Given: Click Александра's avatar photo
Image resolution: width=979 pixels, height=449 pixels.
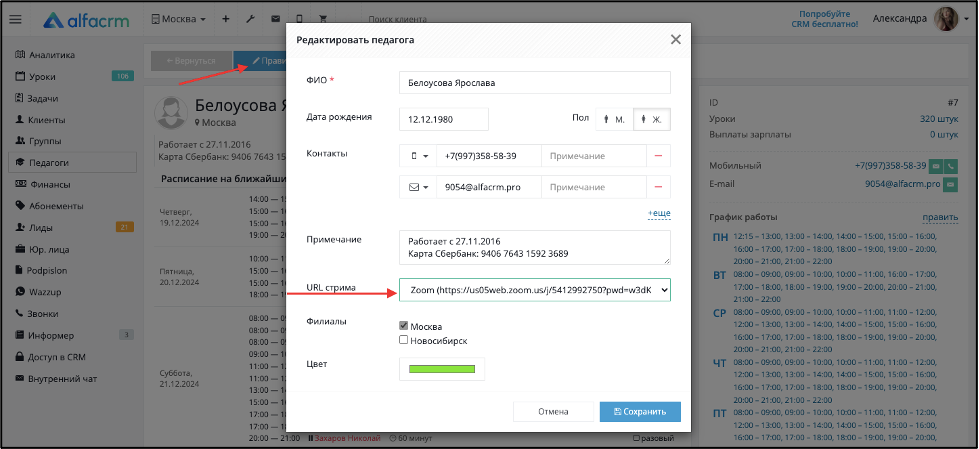Looking at the screenshot, I should click(945, 19).
